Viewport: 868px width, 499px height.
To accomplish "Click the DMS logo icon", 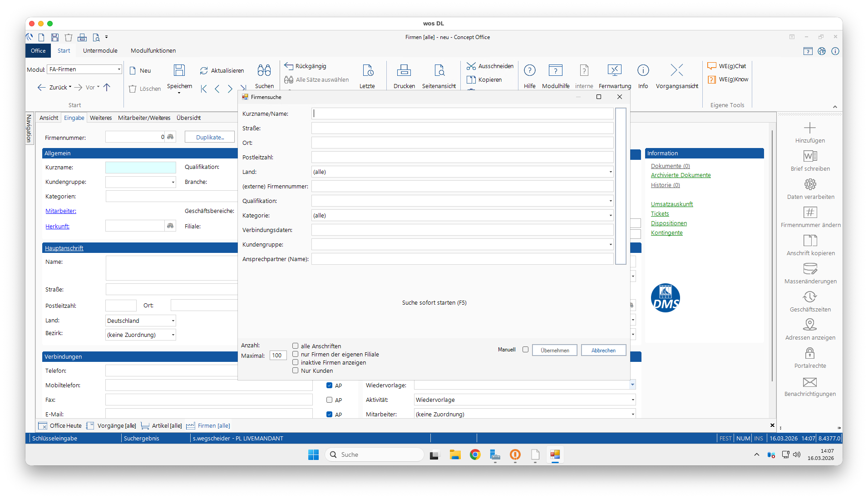I will 665,298.
